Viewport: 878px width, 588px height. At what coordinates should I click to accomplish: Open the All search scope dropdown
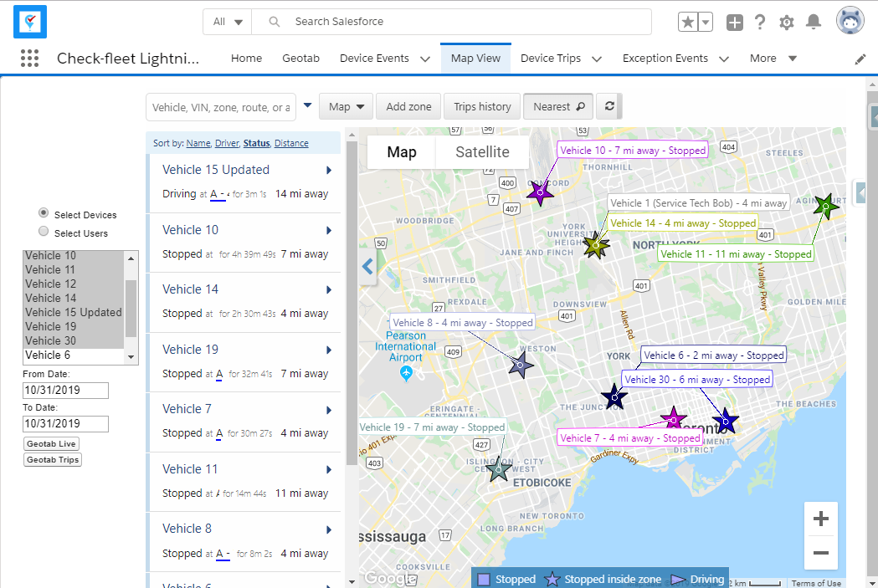tap(227, 22)
